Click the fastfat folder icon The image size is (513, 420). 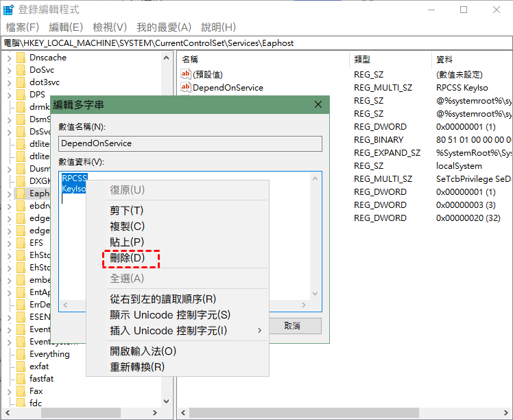(x=21, y=379)
